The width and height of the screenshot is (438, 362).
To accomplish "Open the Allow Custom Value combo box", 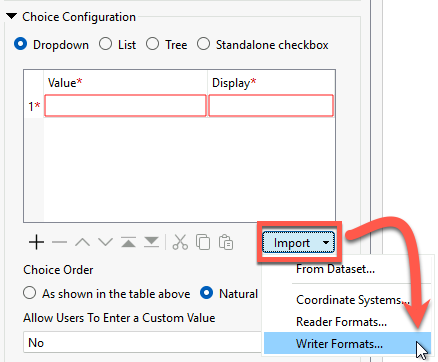I will [143, 342].
